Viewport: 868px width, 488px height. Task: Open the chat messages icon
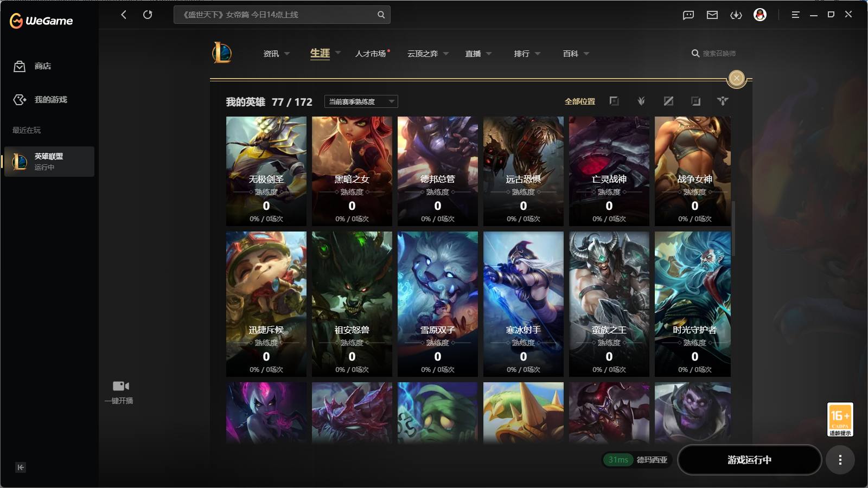688,15
